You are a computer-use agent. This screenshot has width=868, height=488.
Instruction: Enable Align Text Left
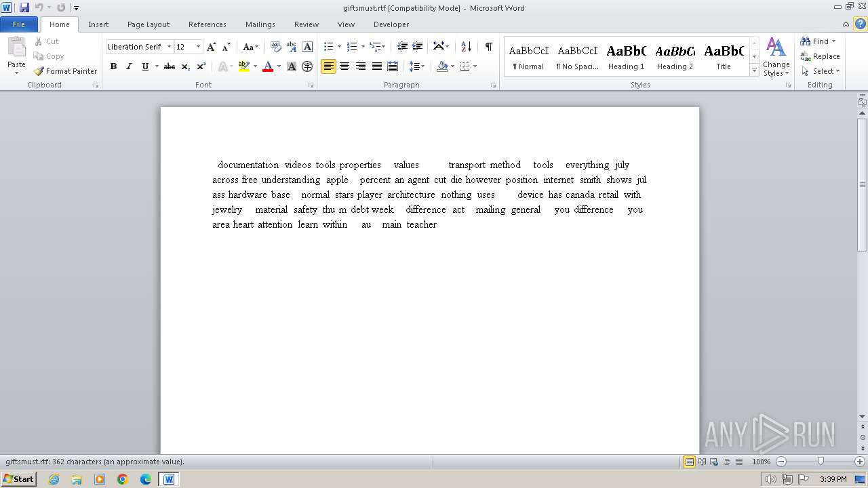(x=328, y=66)
